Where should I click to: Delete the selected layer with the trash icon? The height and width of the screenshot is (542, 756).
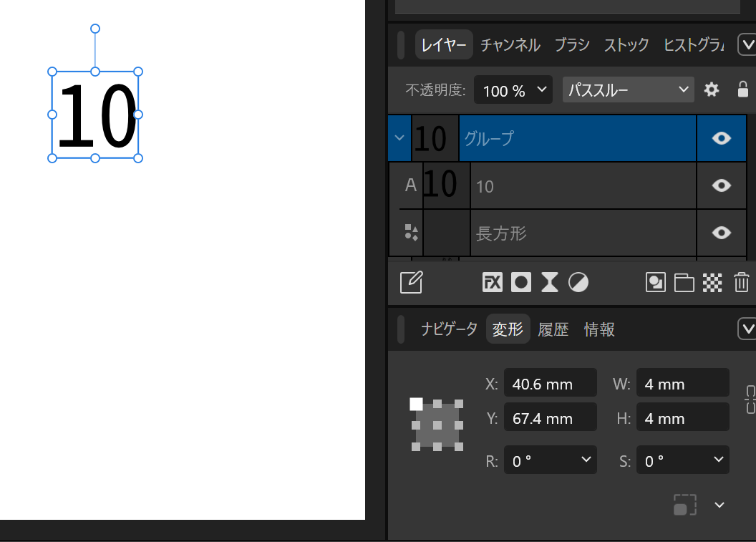click(x=742, y=282)
